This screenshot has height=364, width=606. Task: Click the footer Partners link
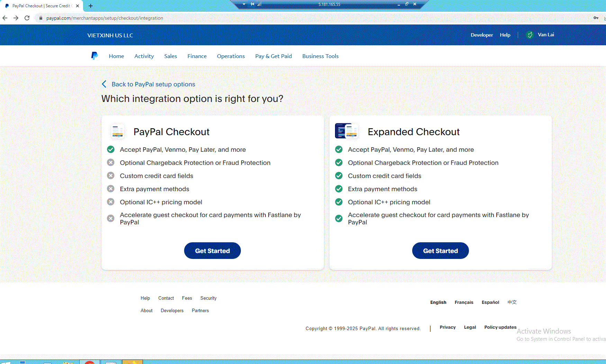200,310
